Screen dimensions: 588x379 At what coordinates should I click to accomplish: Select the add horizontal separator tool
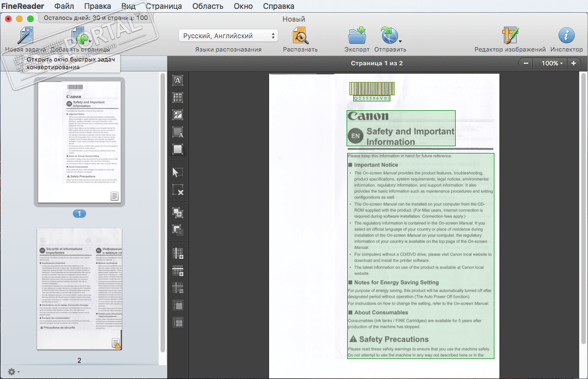point(178,270)
